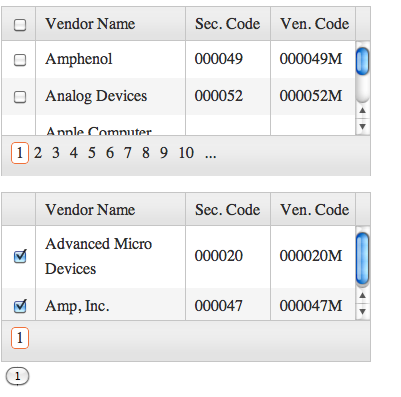This screenshot has width=401, height=397.
Task: Select the Advanced Micro Devices name cell
Action: [x=110, y=257]
